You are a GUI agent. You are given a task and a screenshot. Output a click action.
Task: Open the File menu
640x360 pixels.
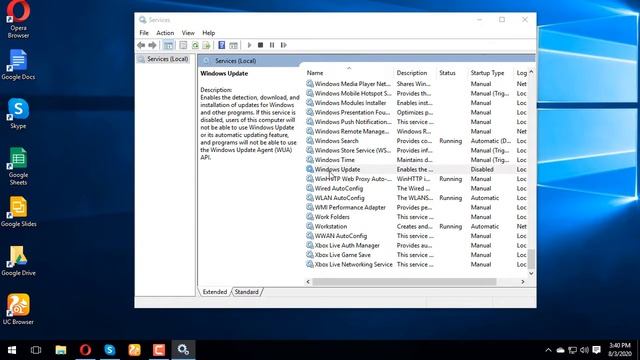click(x=144, y=33)
